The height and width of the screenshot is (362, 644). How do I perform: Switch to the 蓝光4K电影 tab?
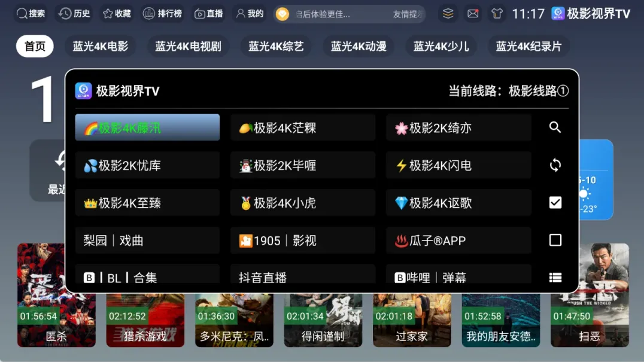pos(100,46)
